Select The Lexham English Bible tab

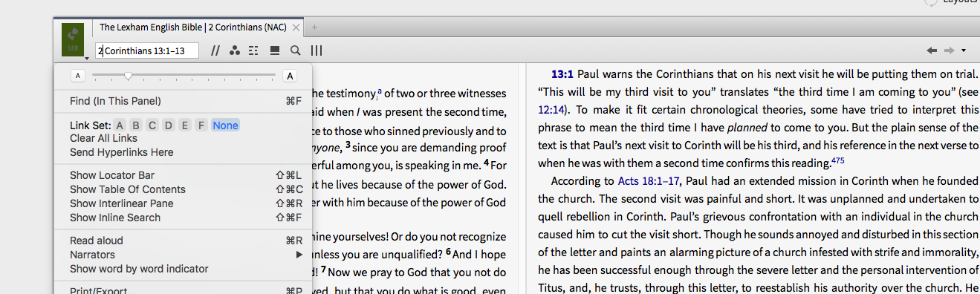click(193, 27)
